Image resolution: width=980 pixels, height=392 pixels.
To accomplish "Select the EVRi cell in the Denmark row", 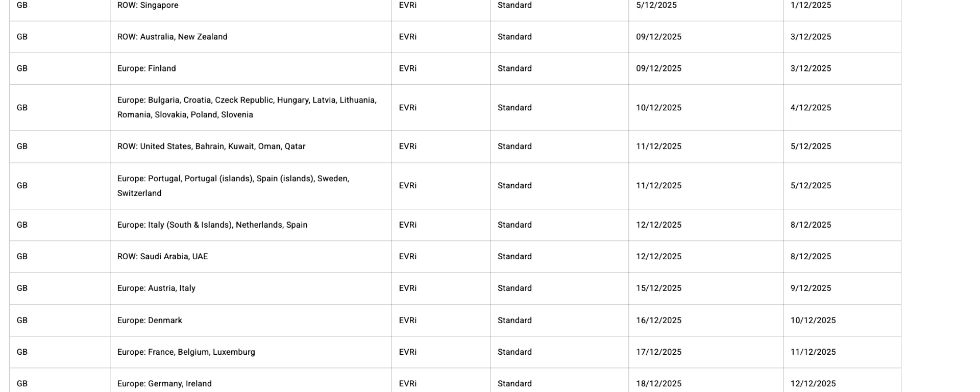I will click(408, 321).
